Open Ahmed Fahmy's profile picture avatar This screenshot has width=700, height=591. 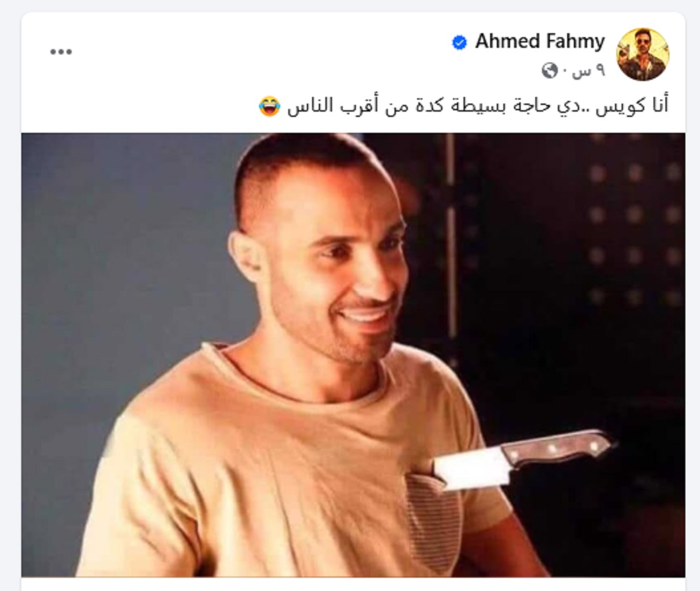[x=642, y=54]
